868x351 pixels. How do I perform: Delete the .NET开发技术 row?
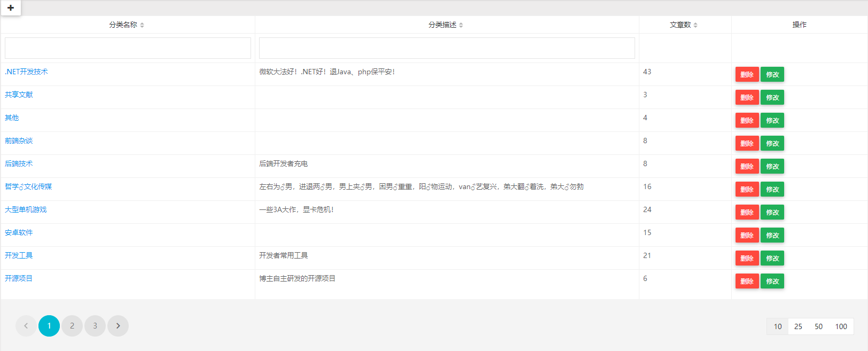coord(747,75)
